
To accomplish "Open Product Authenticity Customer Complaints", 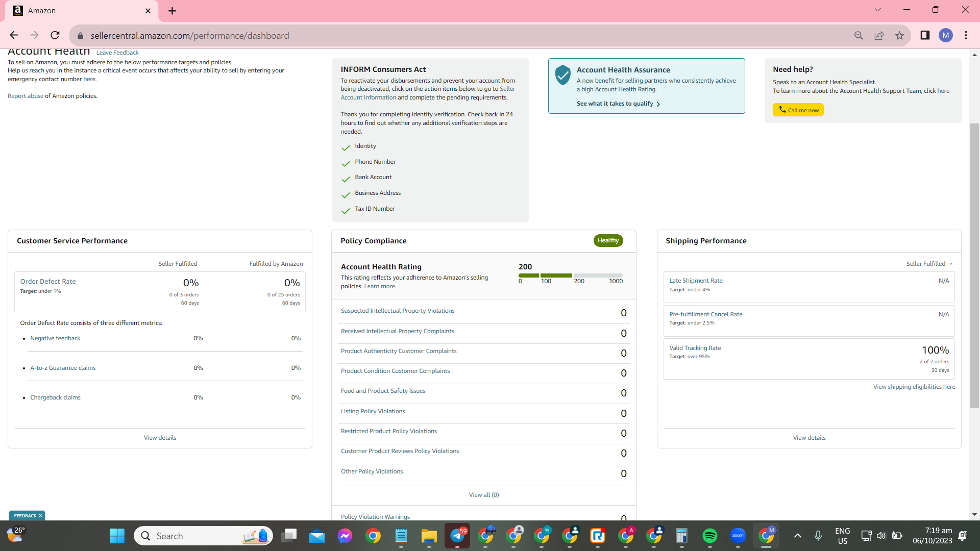I will point(399,351).
